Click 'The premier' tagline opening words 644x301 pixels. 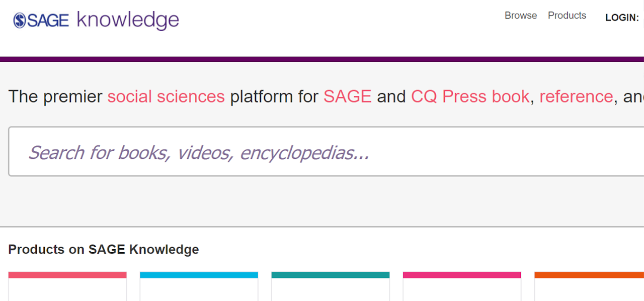click(55, 96)
